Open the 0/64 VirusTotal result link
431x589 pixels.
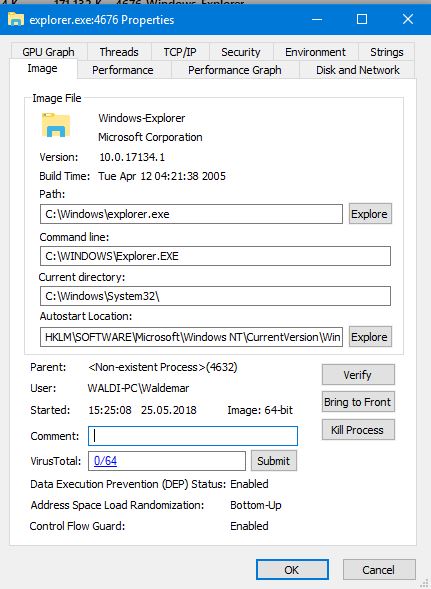point(106,461)
